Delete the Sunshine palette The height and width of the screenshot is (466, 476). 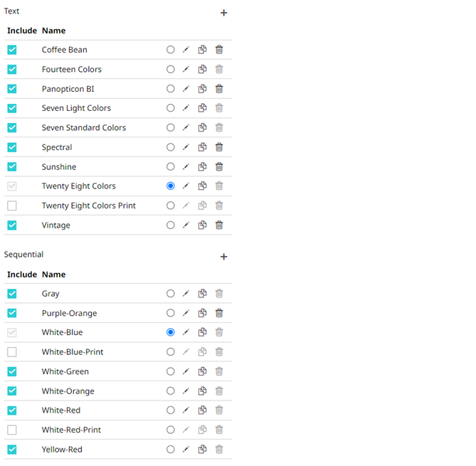pos(219,166)
